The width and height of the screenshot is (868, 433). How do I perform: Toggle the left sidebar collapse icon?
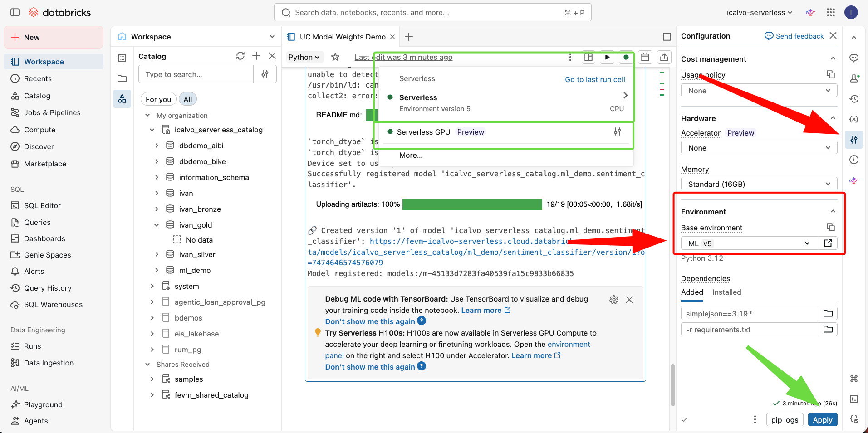coord(15,12)
